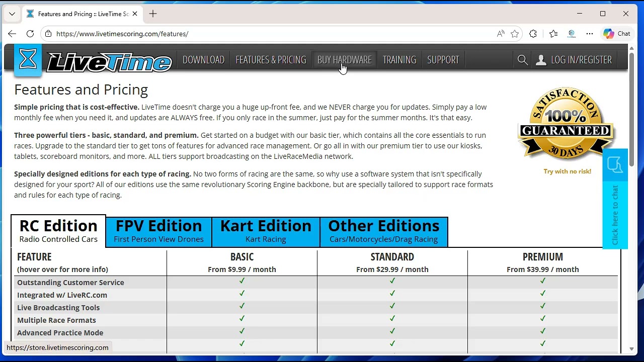
Task: Click the address bar URL field
Action: [272, 34]
